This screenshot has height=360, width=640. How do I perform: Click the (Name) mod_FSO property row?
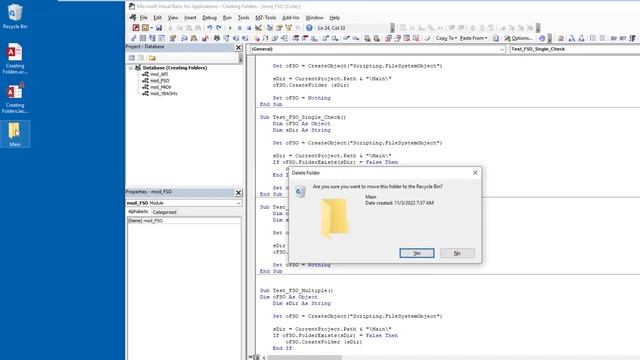coord(184,220)
